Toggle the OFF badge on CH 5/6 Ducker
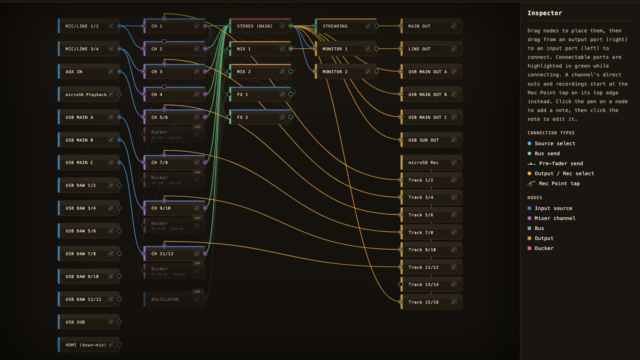Viewport: 640px width, 360px height. [198, 127]
